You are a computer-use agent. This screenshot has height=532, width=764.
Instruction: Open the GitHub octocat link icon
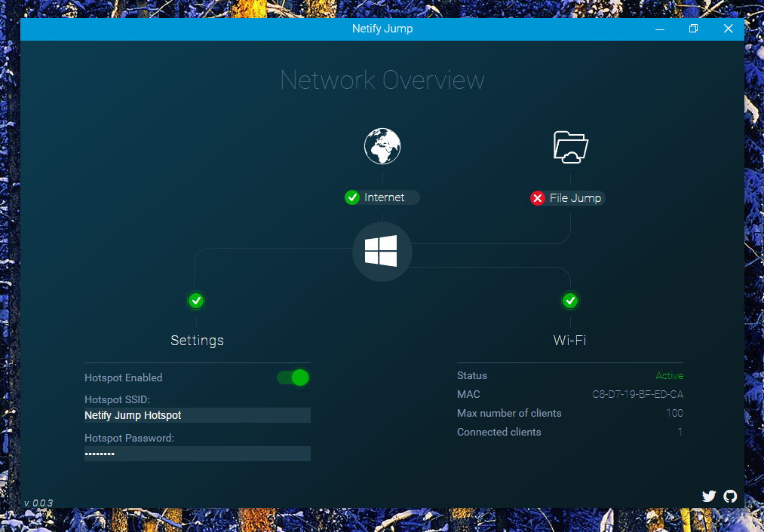(730, 496)
